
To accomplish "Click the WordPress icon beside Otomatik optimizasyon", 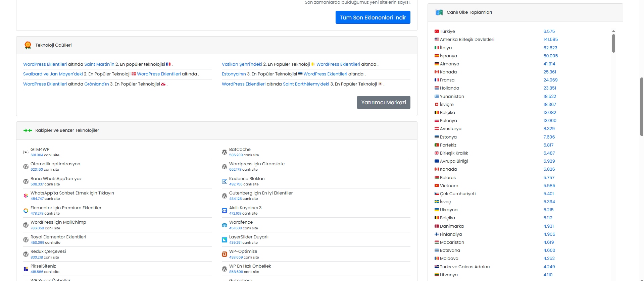I will [x=26, y=167].
